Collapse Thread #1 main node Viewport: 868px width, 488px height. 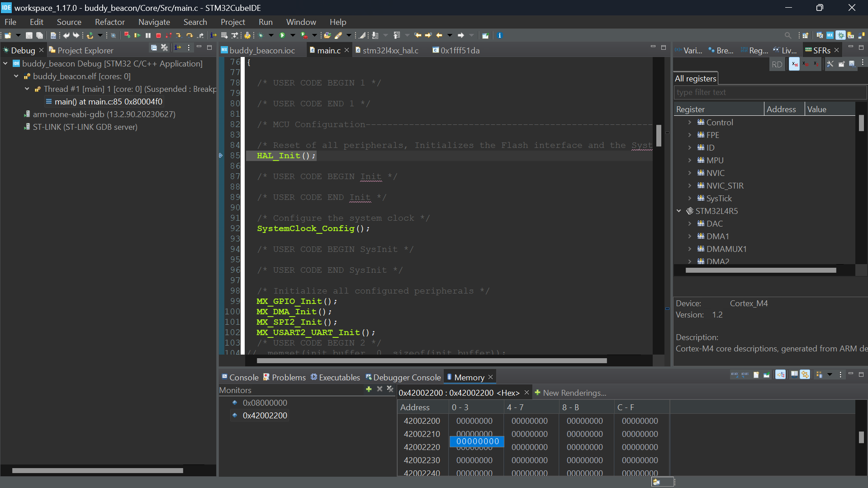coord(27,89)
